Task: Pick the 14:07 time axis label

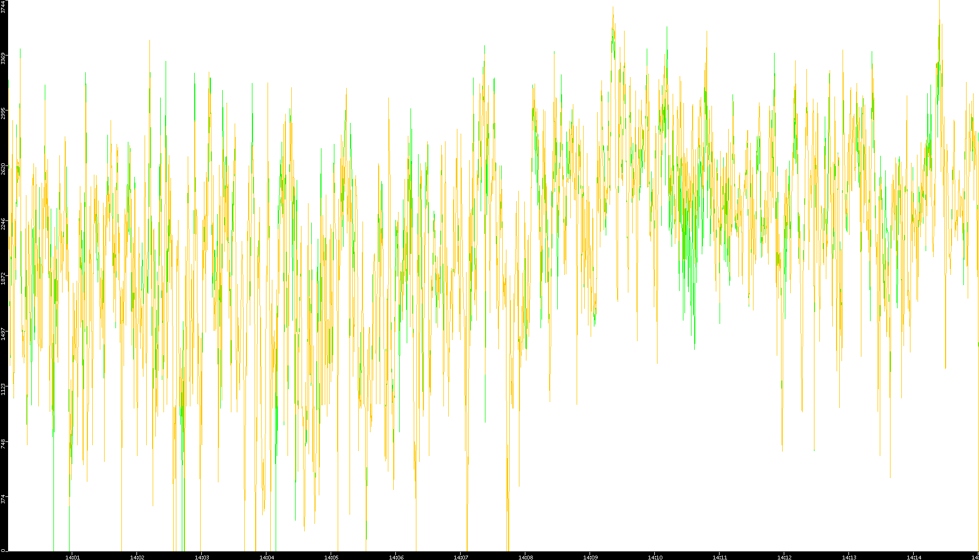Action: (461, 557)
